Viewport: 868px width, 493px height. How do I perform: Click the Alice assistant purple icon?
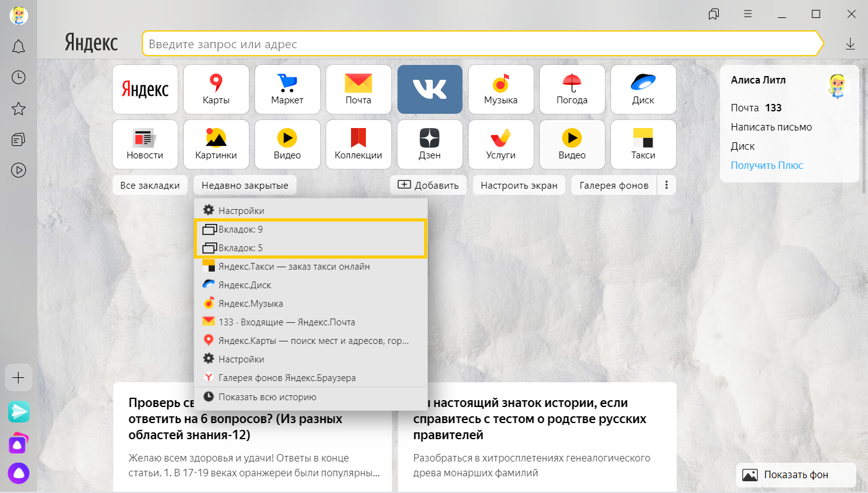[x=19, y=473]
